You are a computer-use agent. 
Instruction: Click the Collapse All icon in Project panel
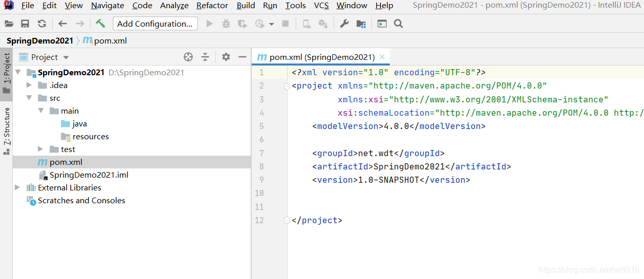205,57
